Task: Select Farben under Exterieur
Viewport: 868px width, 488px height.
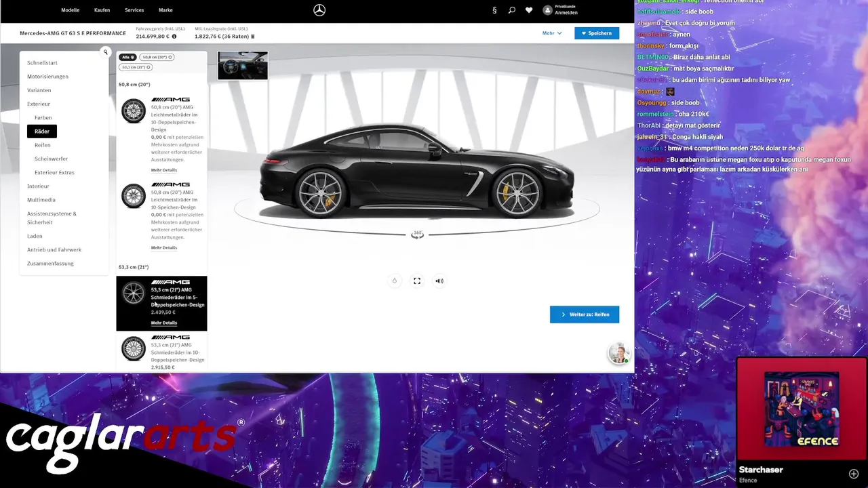Action: (43, 117)
